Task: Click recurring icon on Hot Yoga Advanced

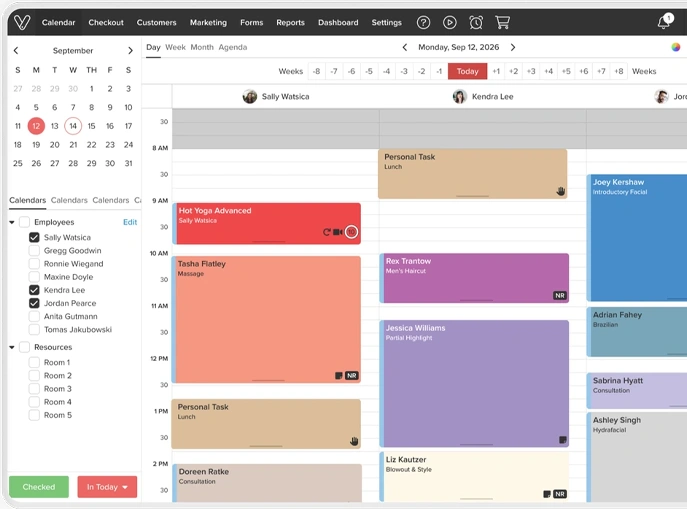Action: 326,232
